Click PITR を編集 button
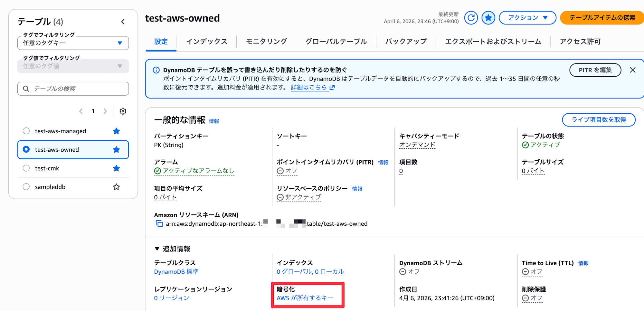Image resolution: width=644 pixels, height=311 pixels. (x=595, y=70)
